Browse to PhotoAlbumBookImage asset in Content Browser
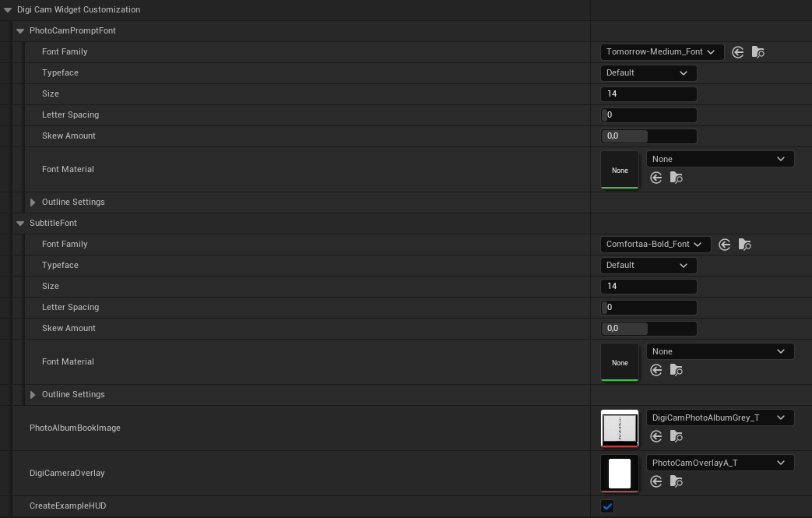 [x=676, y=437]
